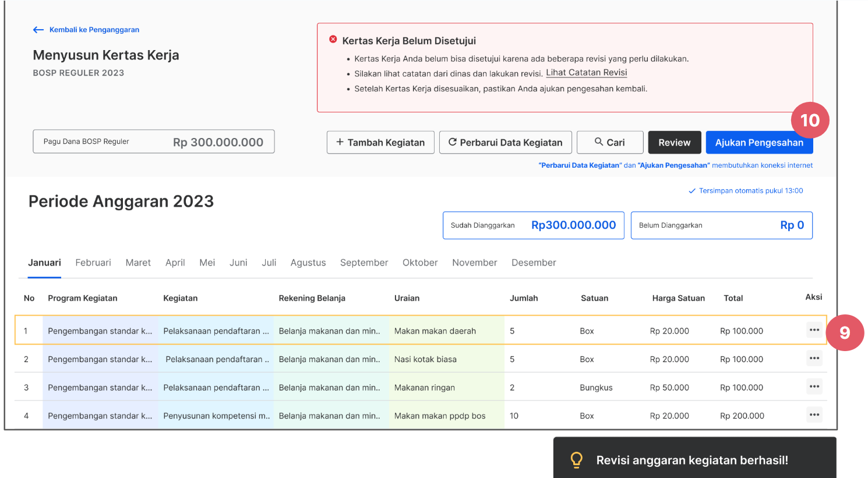Open the Desember tab
868x478 pixels.
(534, 263)
